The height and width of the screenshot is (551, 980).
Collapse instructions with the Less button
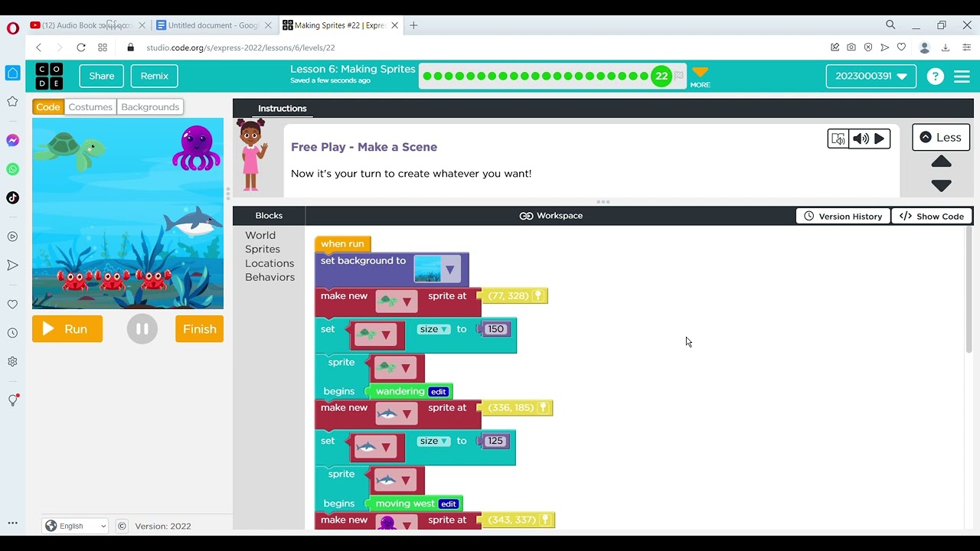941,138
